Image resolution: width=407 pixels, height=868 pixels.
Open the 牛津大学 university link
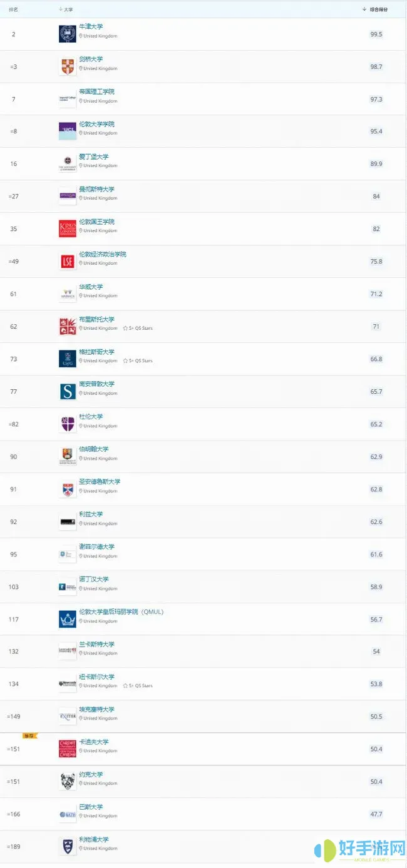pyautogui.click(x=97, y=26)
